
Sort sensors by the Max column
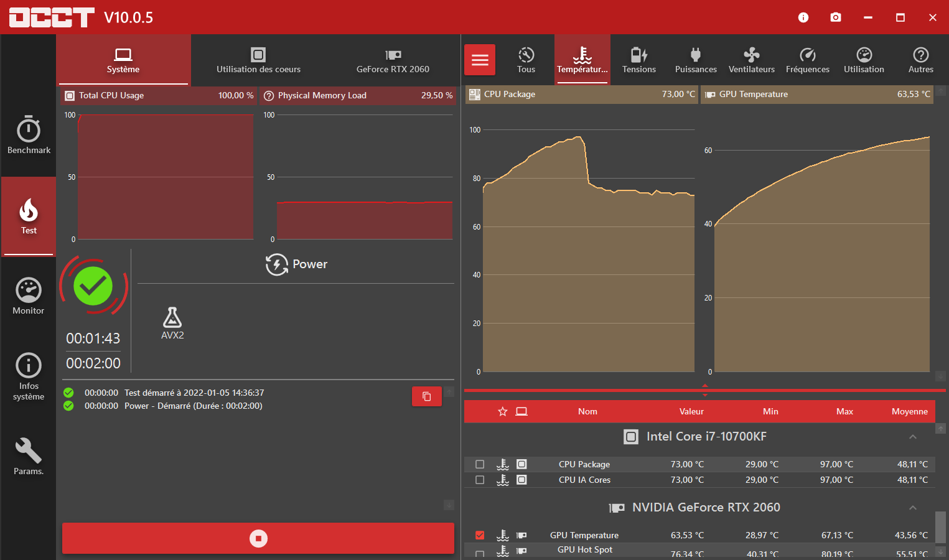click(844, 411)
